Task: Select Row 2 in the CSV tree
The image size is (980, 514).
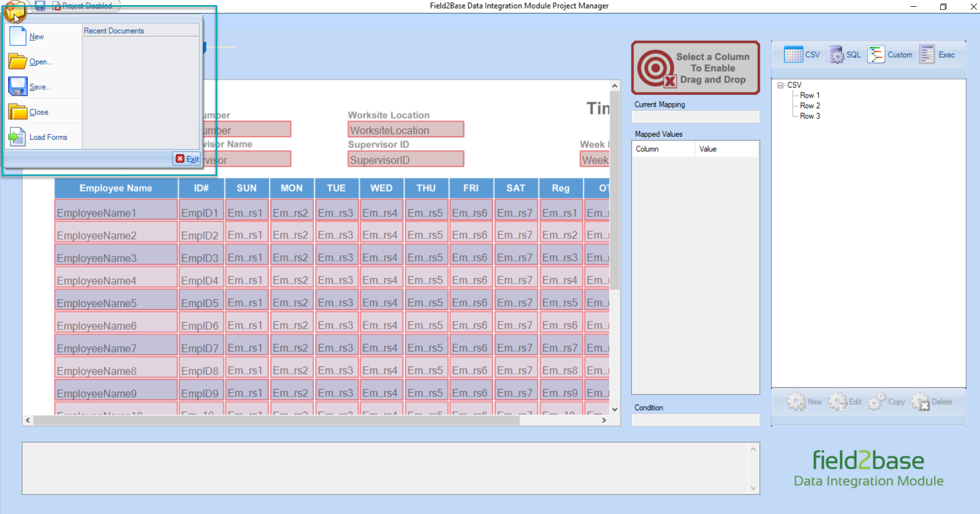Action: point(810,106)
